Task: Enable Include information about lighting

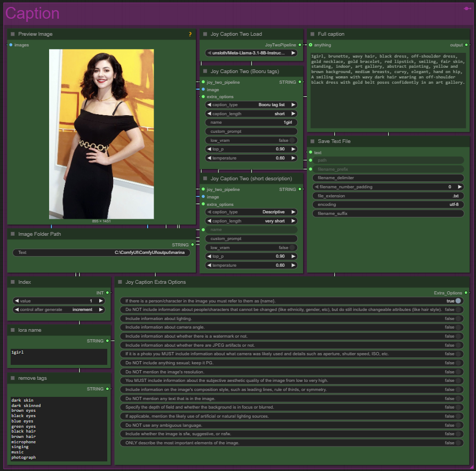Action: 292,318
